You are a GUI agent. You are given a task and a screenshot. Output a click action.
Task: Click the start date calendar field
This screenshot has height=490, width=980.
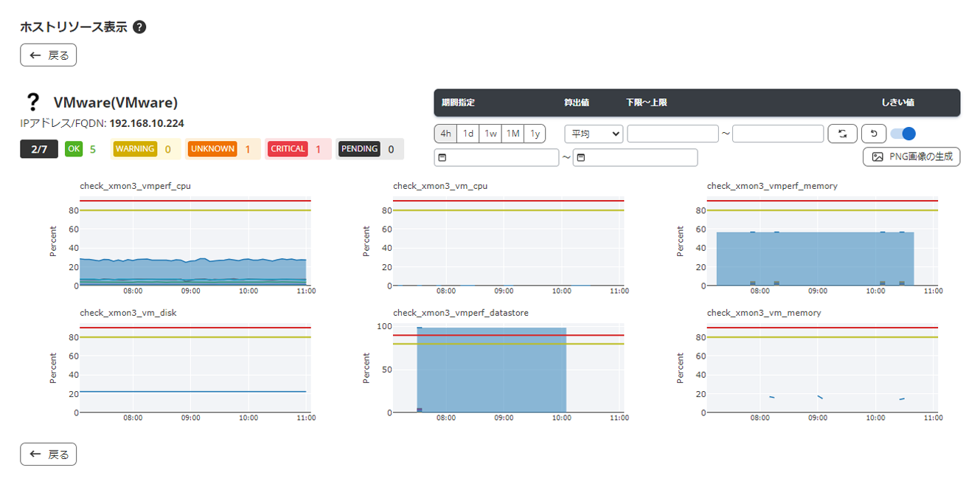coord(497,157)
